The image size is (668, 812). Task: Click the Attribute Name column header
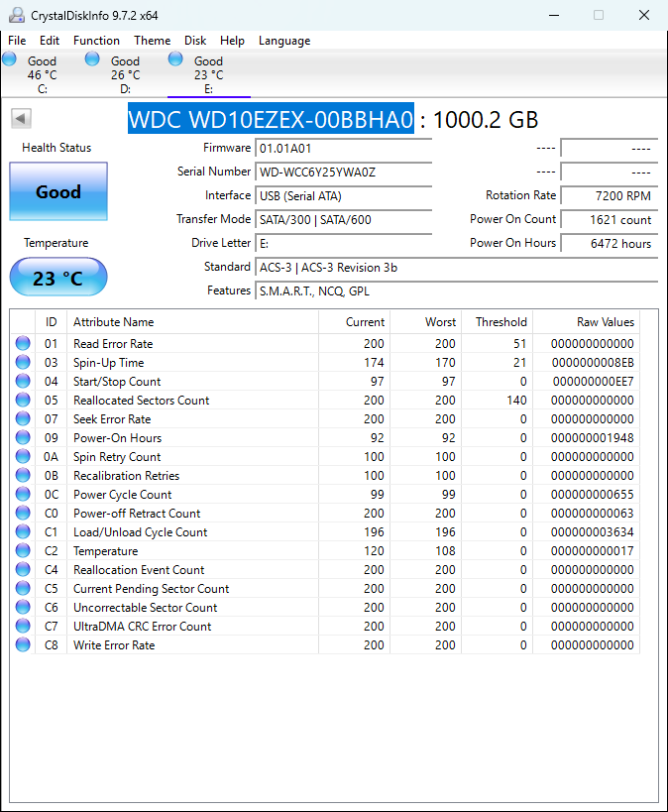tap(192, 322)
